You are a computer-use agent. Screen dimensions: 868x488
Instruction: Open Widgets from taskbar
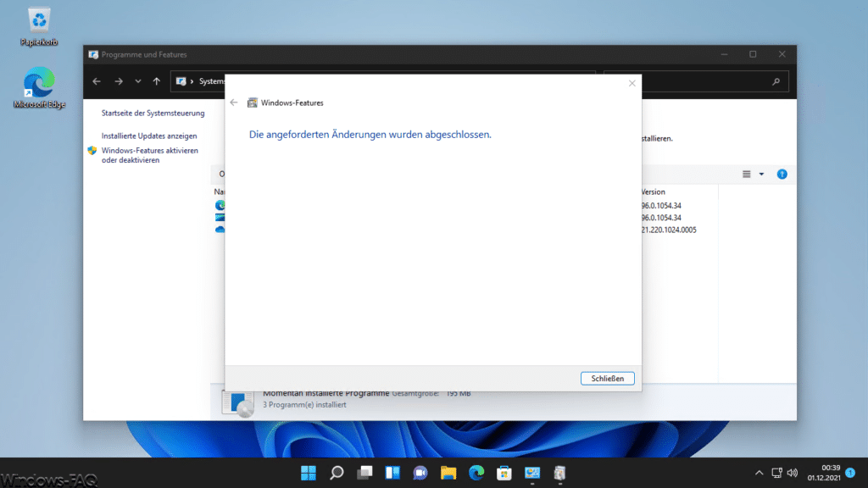pos(392,473)
